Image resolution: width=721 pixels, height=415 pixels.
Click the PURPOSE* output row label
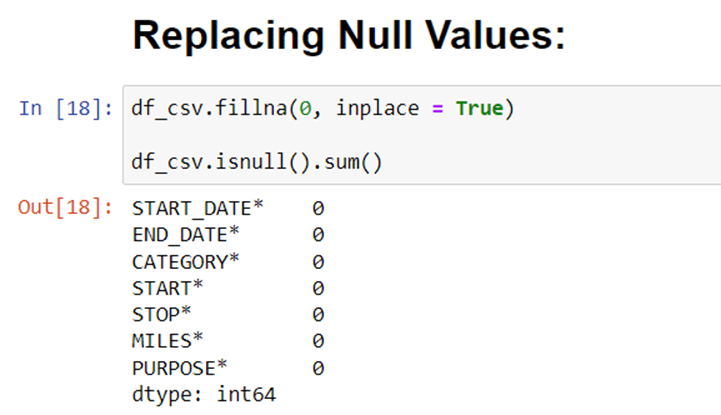pyautogui.click(x=179, y=368)
